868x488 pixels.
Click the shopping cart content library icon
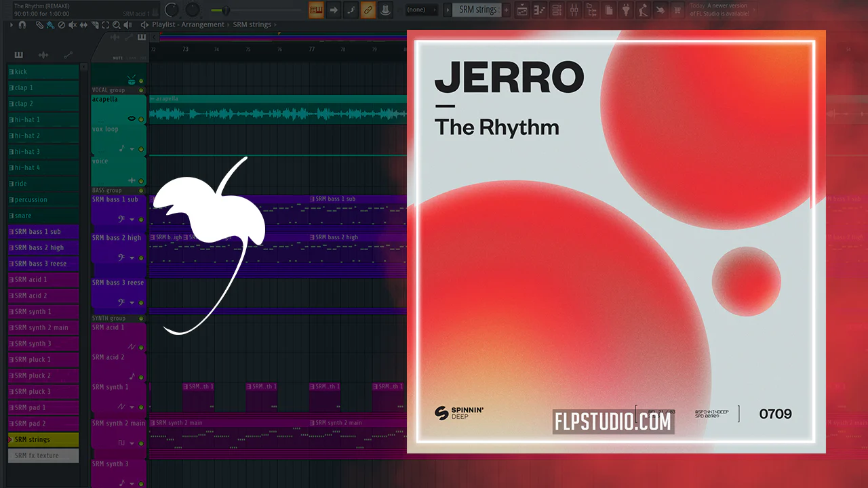click(x=676, y=10)
